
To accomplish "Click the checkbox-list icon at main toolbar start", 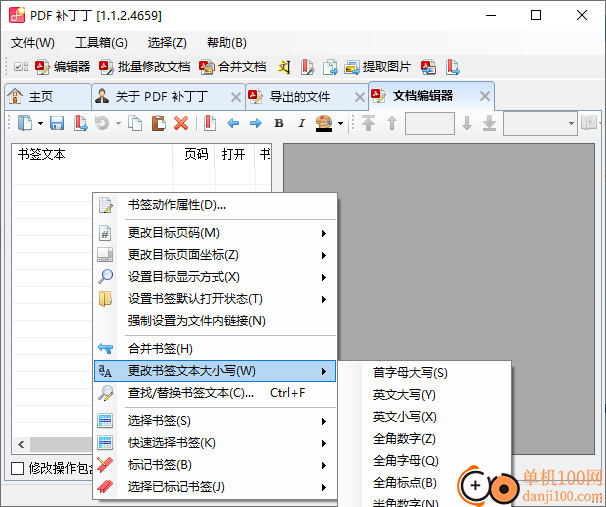I will [21, 67].
